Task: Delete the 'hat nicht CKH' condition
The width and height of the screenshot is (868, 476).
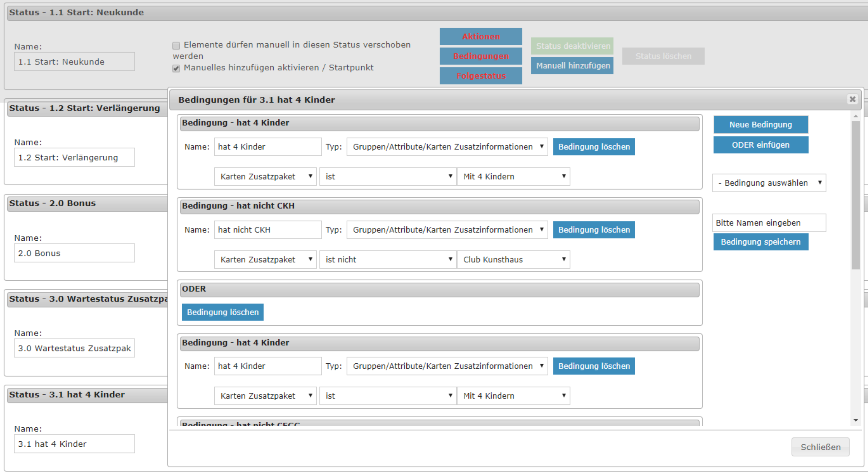Action: (x=594, y=230)
